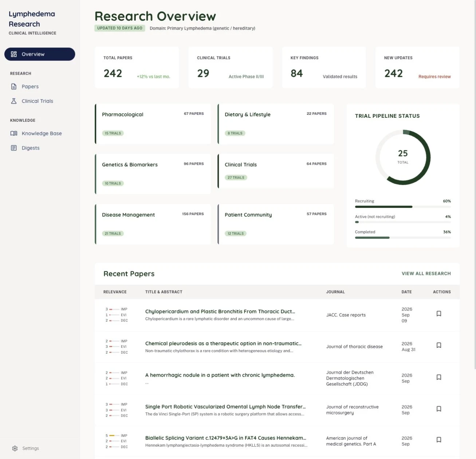The width and height of the screenshot is (476, 459).
Task: Click VIEW ALL RESEARCH link
Action: [x=426, y=273]
